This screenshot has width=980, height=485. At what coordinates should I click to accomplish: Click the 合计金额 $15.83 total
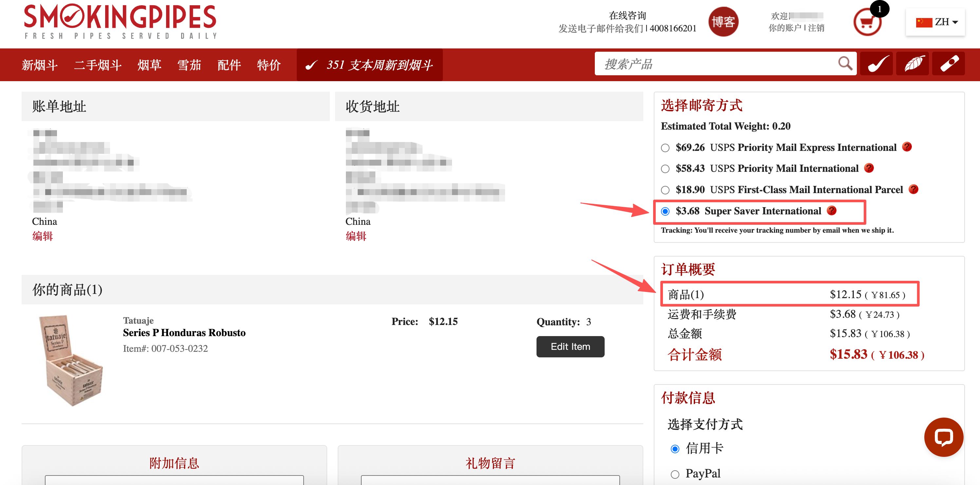click(796, 354)
